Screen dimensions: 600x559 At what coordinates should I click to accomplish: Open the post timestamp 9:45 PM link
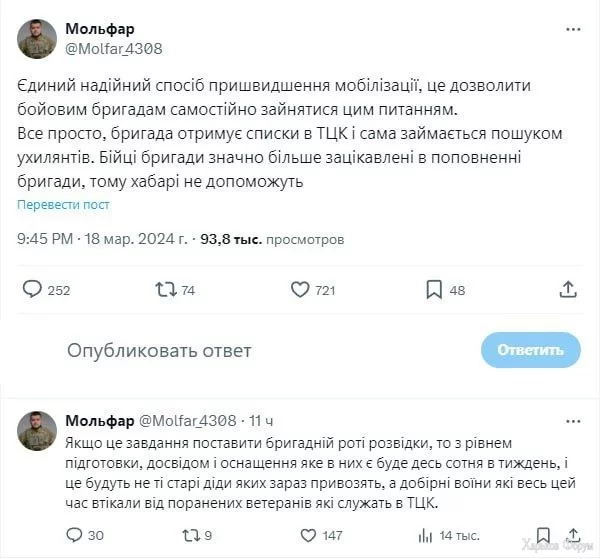click(46, 240)
